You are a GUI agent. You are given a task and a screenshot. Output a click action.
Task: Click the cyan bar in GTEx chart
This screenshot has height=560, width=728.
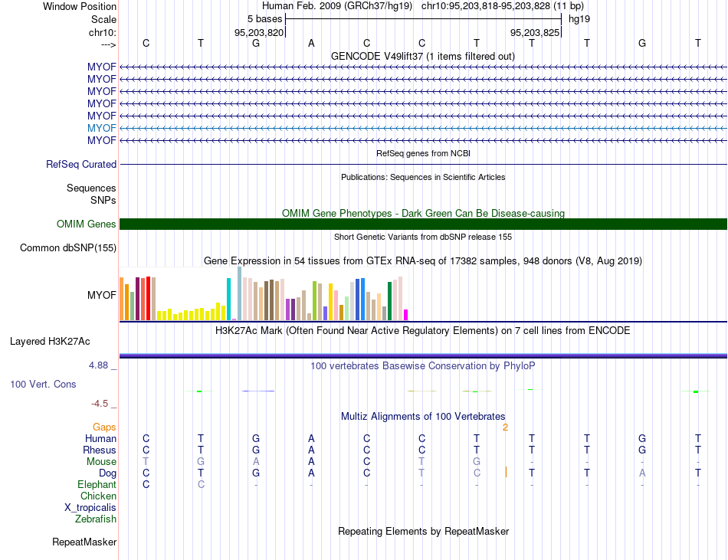tap(228, 300)
